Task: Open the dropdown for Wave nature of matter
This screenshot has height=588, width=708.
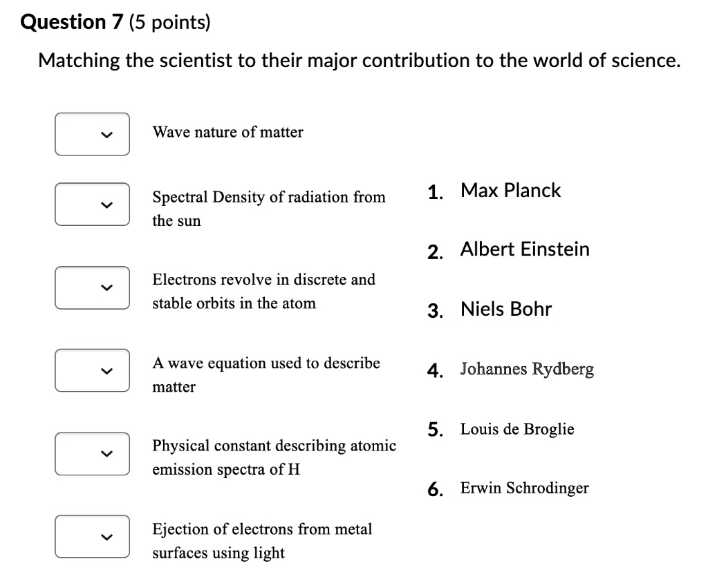Action: (92, 134)
